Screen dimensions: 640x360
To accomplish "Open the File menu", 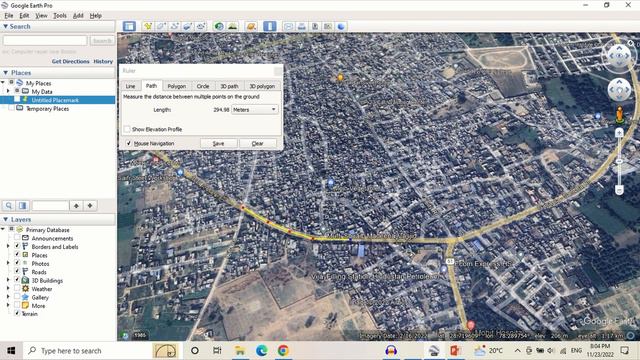I will 9,16.
